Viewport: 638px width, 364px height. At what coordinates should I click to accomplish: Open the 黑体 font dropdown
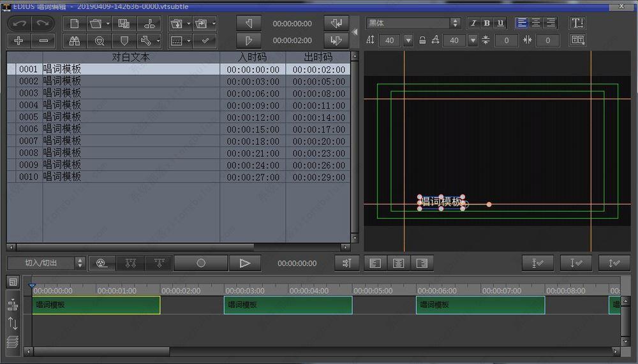click(456, 23)
